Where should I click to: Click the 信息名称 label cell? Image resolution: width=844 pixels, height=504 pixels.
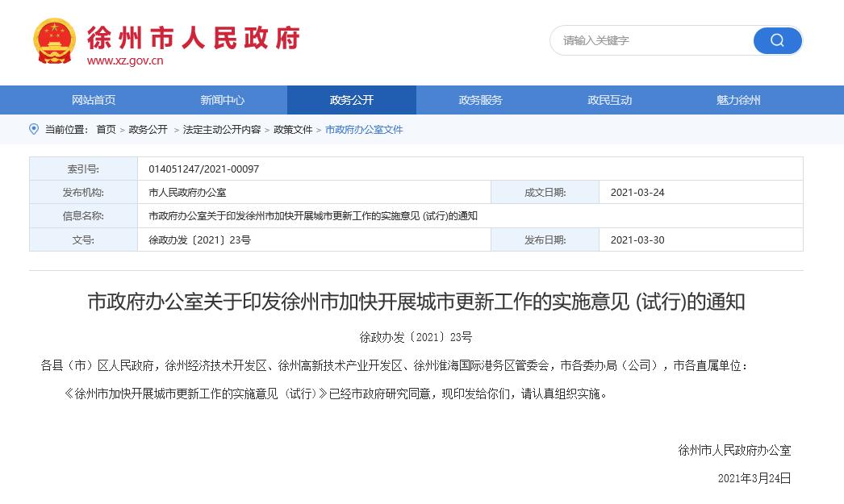[83, 216]
